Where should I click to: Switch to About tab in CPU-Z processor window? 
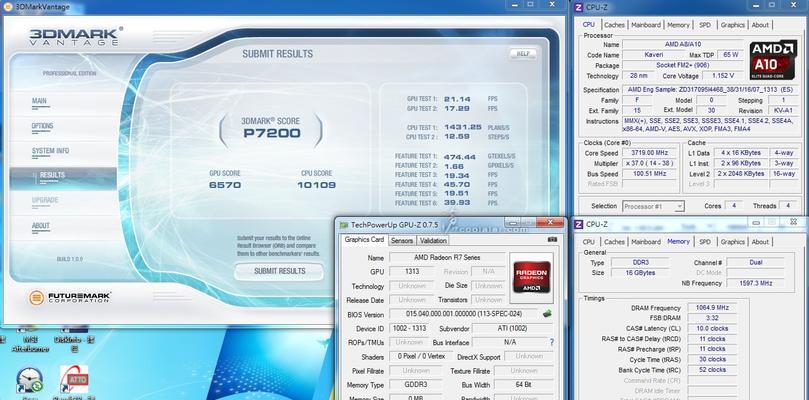tap(760, 25)
